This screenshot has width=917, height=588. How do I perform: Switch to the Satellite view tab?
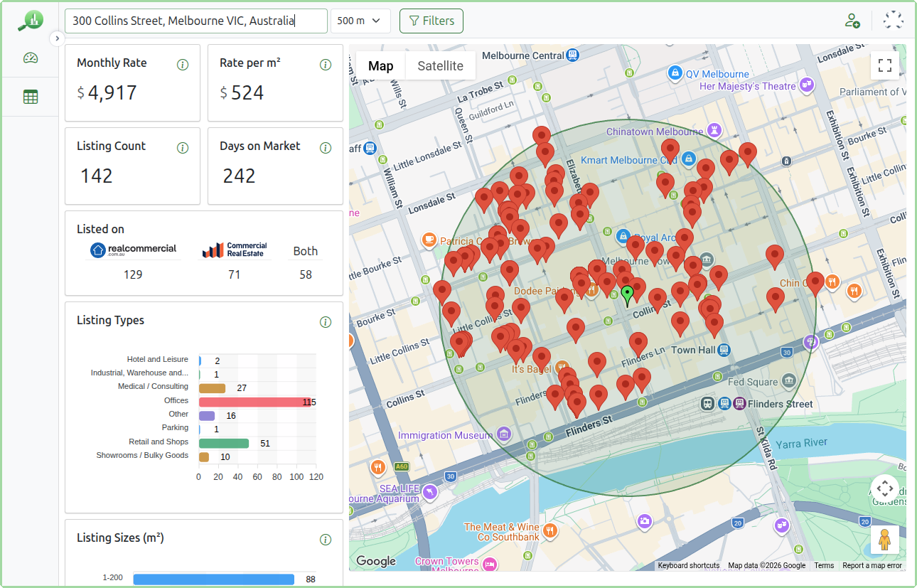click(440, 65)
